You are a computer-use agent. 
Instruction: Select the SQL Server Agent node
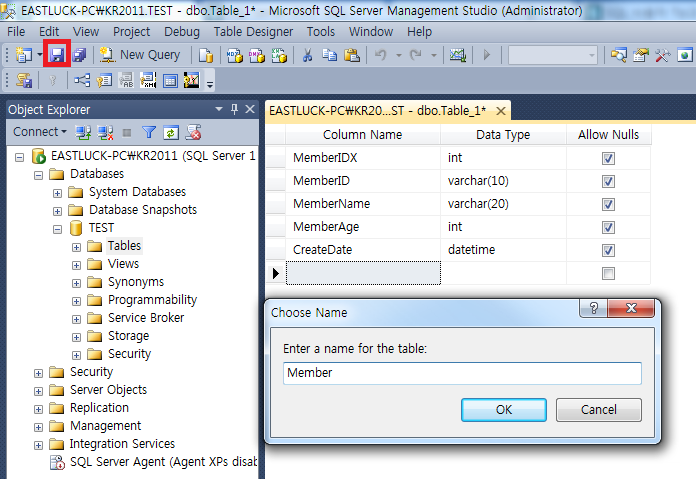[163, 462]
